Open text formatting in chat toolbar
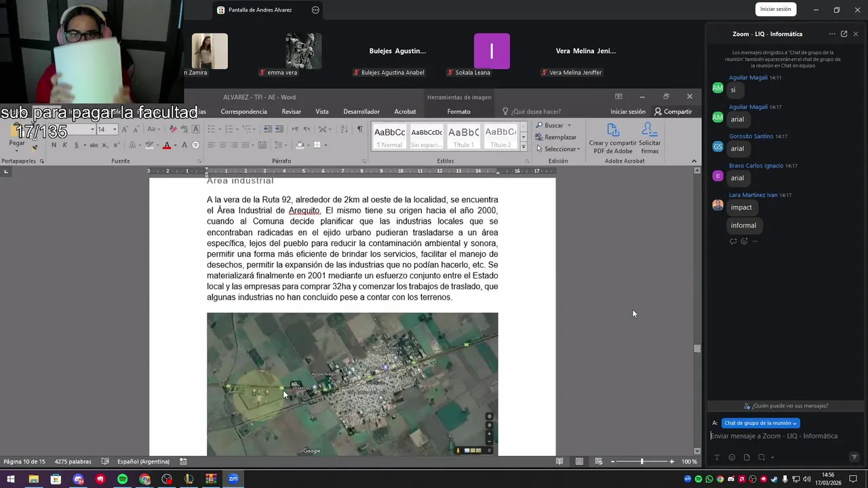Image resolution: width=868 pixels, height=488 pixels. (717, 457)
